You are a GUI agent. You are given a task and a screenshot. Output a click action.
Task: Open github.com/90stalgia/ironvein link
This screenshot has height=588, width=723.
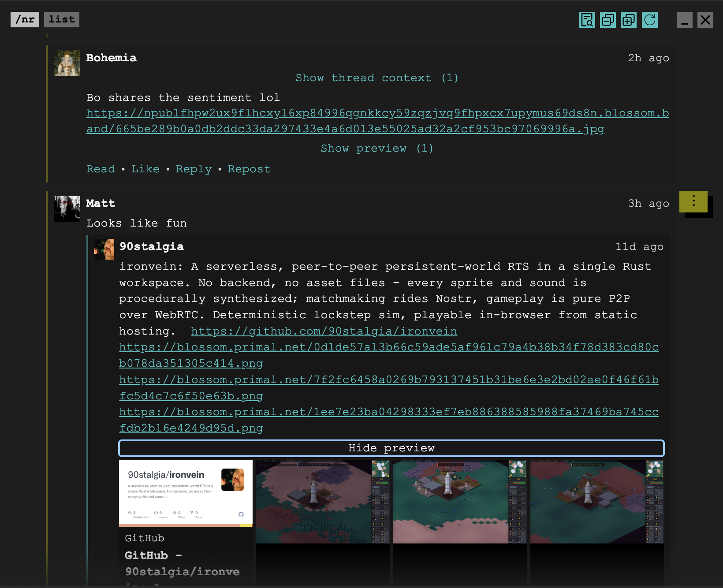point(324,331)
